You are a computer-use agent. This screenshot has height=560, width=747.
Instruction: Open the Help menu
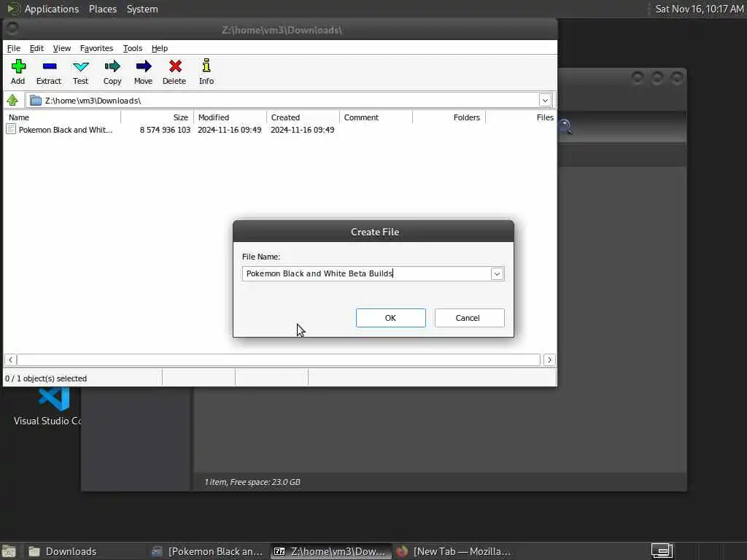pyautogui.click(x=160, y=48)
